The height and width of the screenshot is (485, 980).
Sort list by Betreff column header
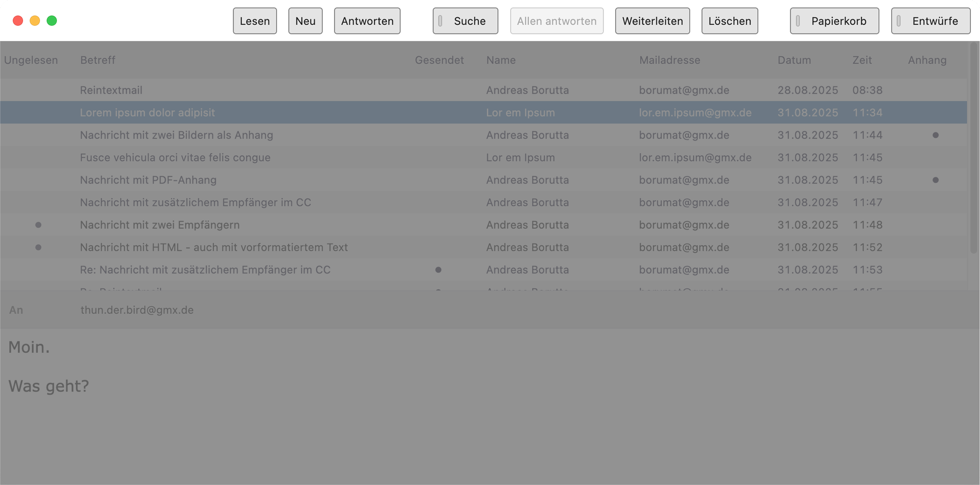[x=98, y=60]
